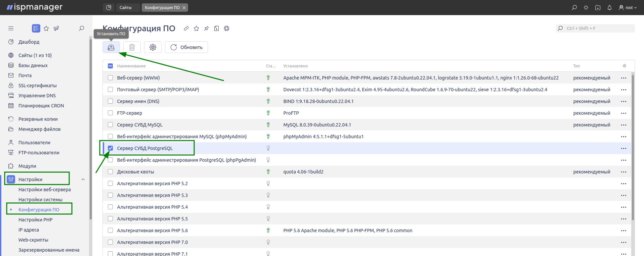Open the three-dots menu for Почтовый сервер
The image size is (644, 256).
[624, 90]
